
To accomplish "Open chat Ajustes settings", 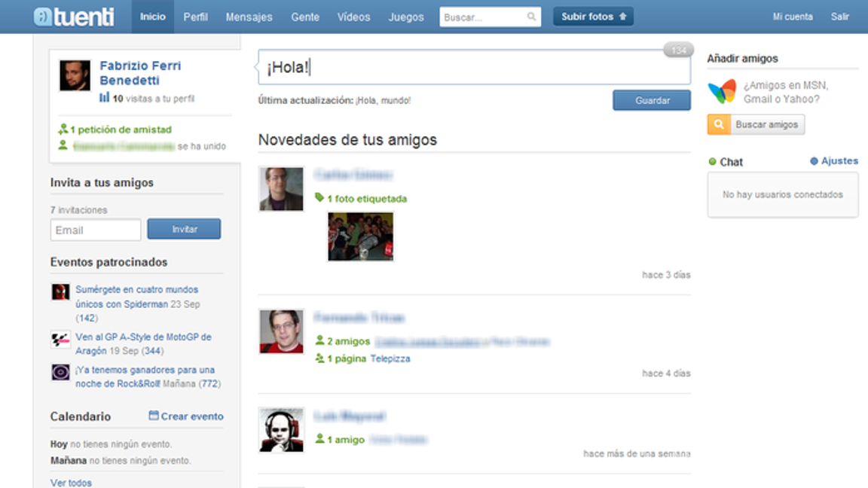I will click(x=838, y=160).
